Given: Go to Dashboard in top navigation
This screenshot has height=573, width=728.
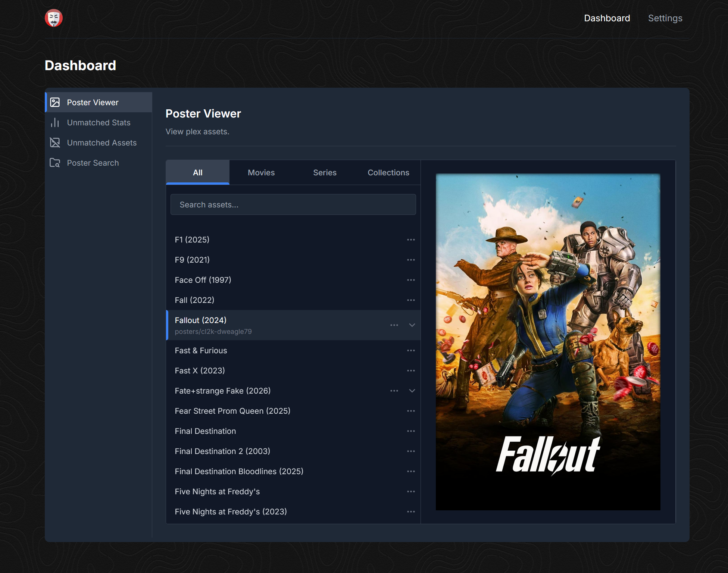Looking at the screenshot, I should pyautogui.click(x=607, y=18).
